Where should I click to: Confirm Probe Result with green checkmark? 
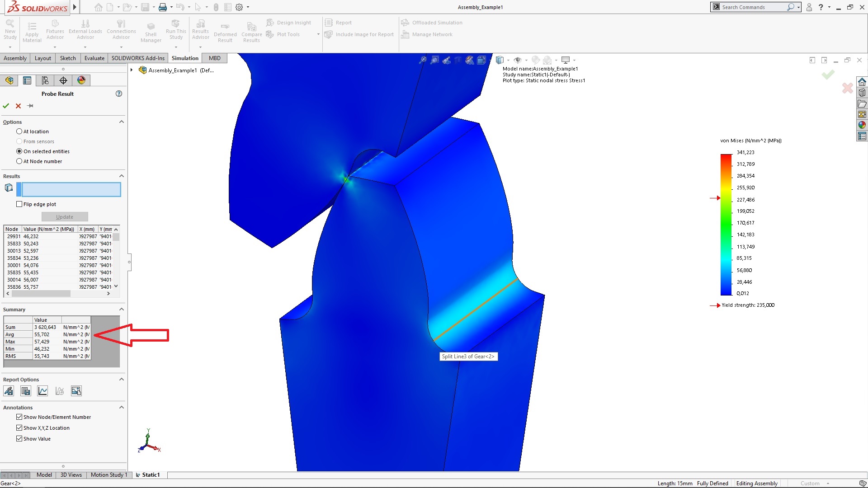click(6, 106)
